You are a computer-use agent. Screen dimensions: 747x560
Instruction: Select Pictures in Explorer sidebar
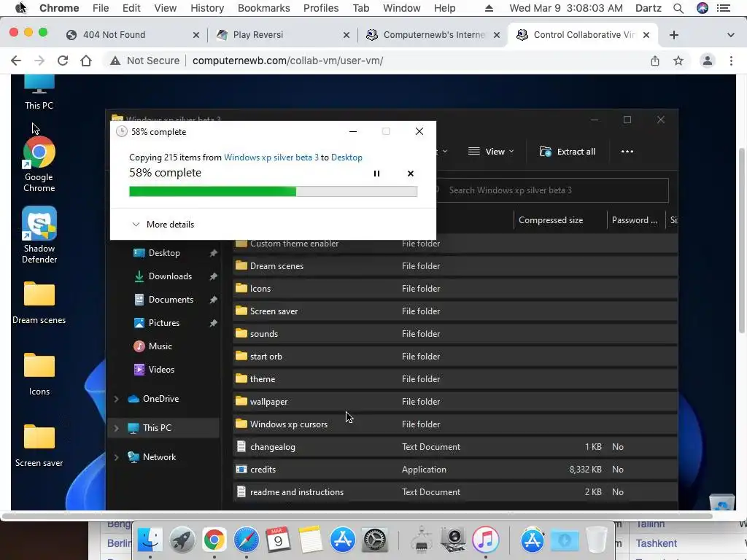tap(164, 323)
